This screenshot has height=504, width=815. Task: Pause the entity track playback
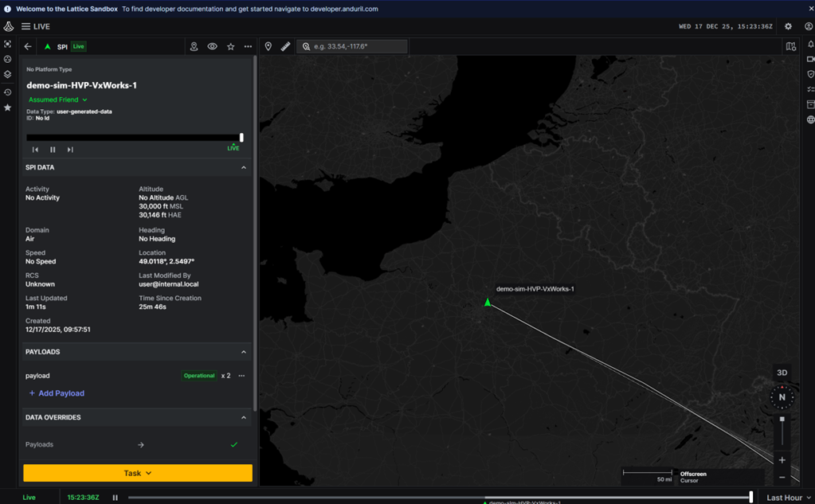pos(53,150)
